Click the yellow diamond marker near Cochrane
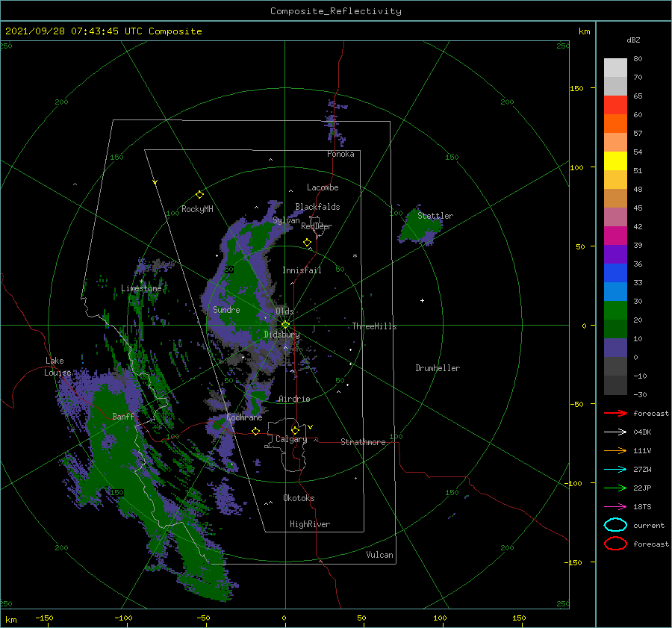 tap(255, 431)
